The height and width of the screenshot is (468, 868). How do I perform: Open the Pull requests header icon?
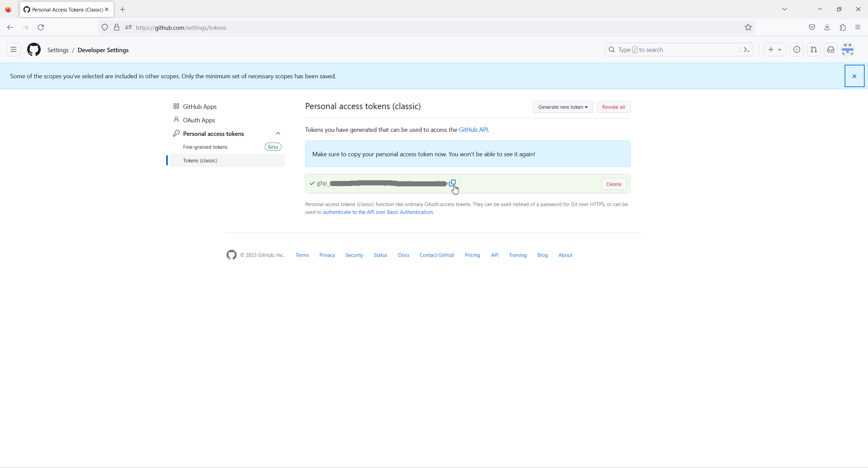pos(813,50)
